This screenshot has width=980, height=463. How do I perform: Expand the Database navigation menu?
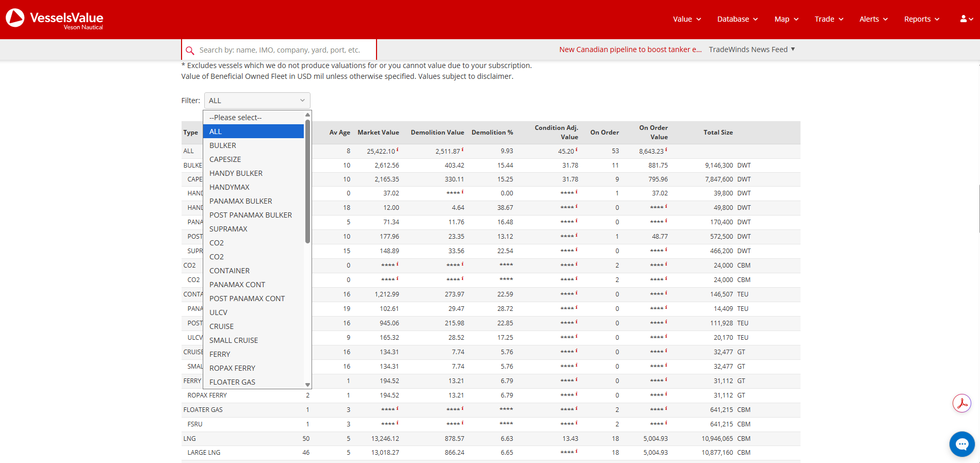coord(738,19)
